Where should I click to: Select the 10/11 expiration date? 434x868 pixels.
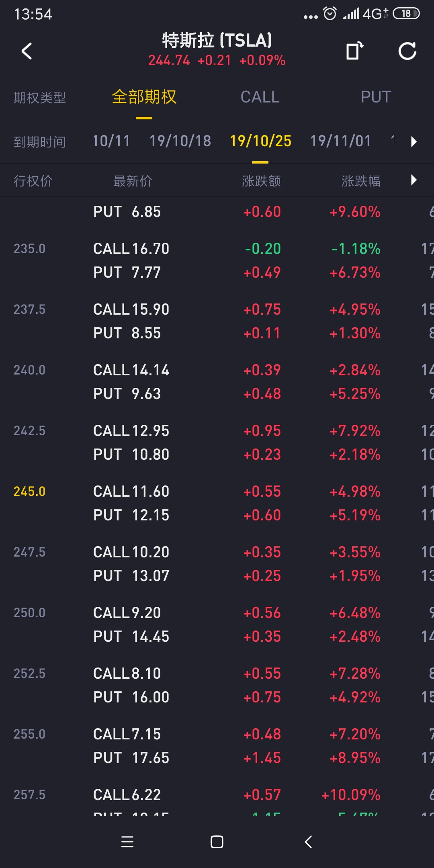(111, 141)
